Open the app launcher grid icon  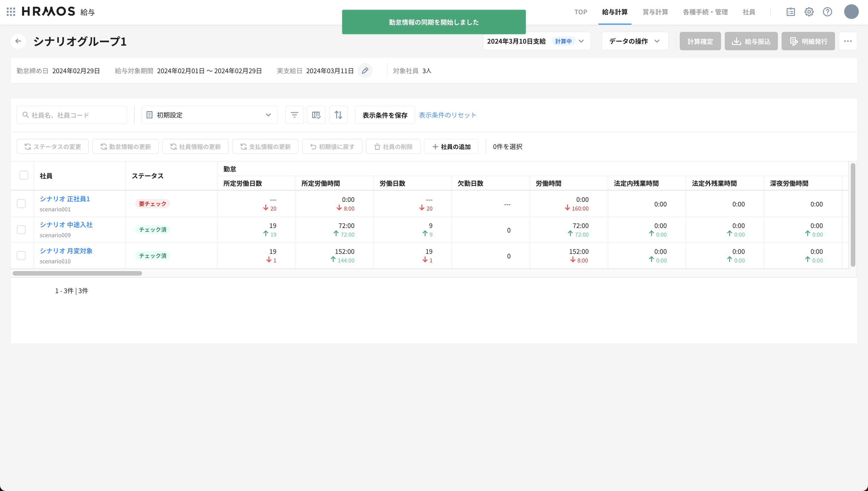[x=11, y=12]
